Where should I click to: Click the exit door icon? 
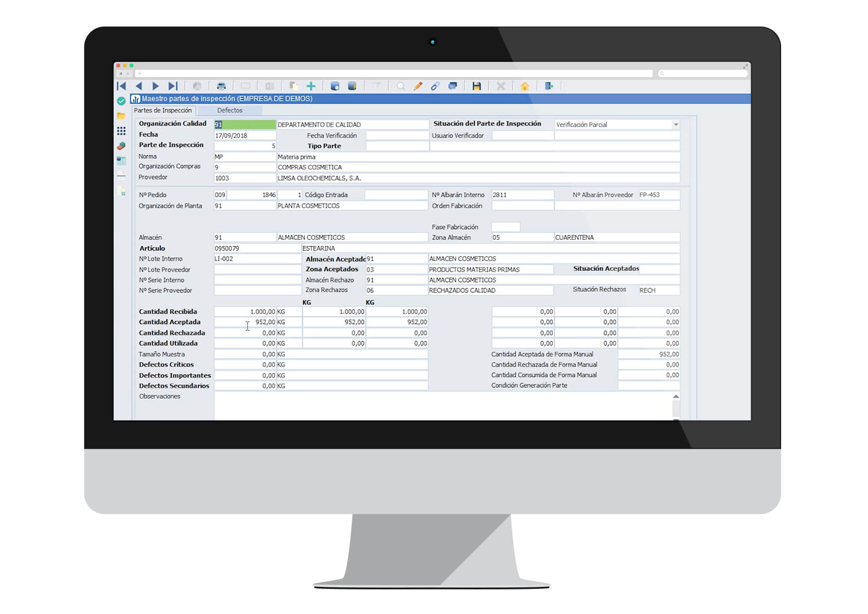click(x=549, y=86)
